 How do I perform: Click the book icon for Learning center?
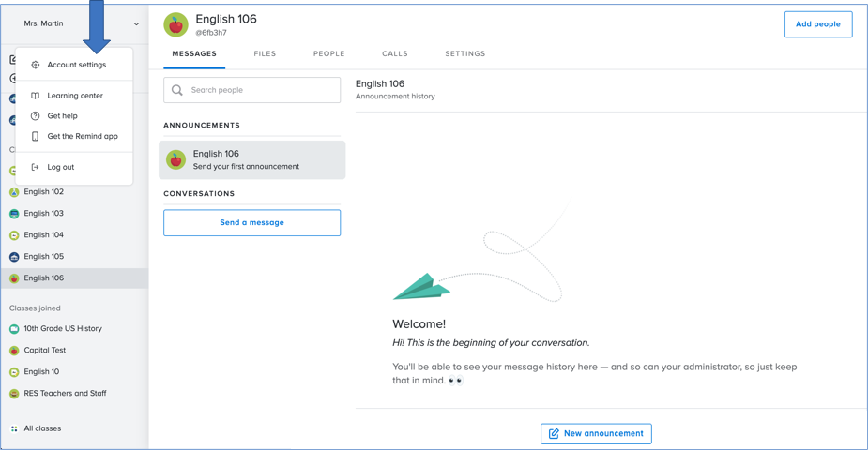pyautogui.click(x=36, y=96)
